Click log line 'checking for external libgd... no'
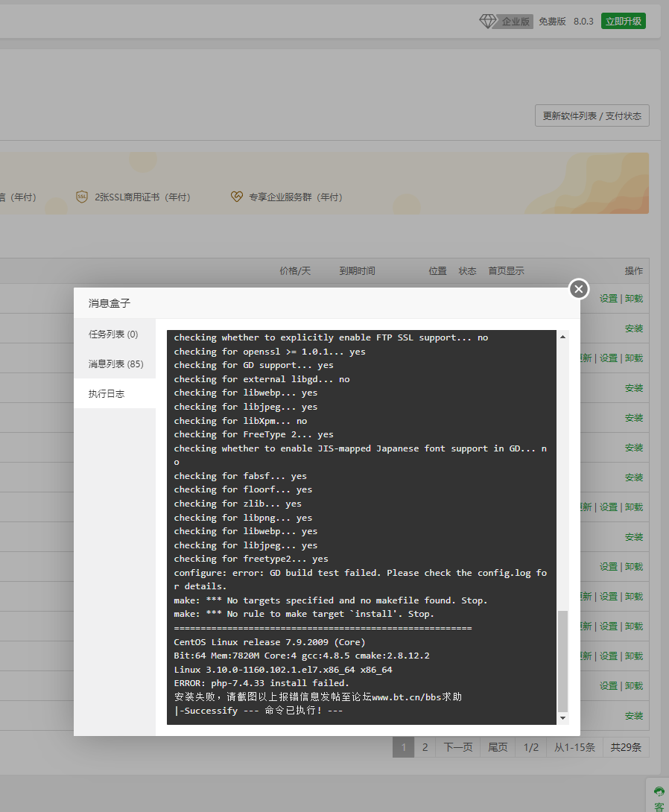This screenshot has width=669, height=812. click(262, 379)
